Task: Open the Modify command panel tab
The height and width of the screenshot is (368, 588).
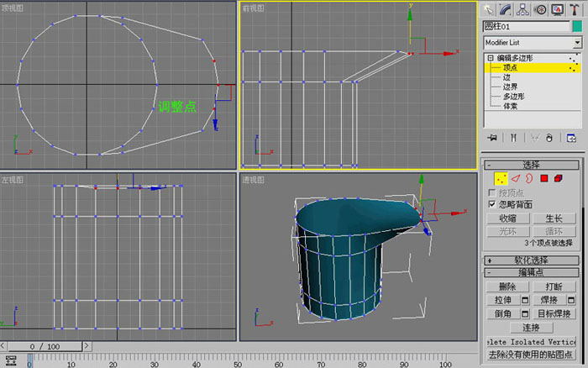Action: (506, 10)
